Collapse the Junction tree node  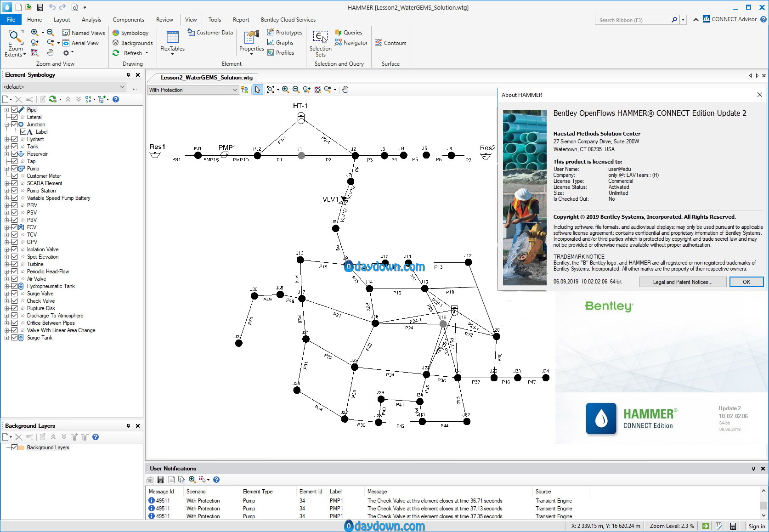(7, 125)
